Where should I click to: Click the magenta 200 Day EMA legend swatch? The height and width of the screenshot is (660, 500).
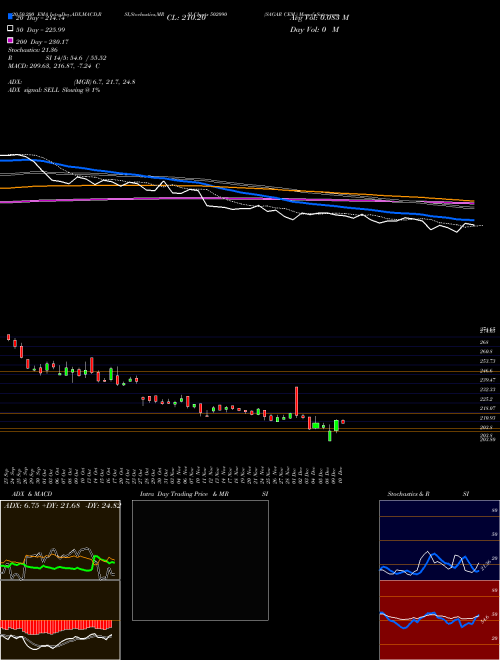(10, 40)
